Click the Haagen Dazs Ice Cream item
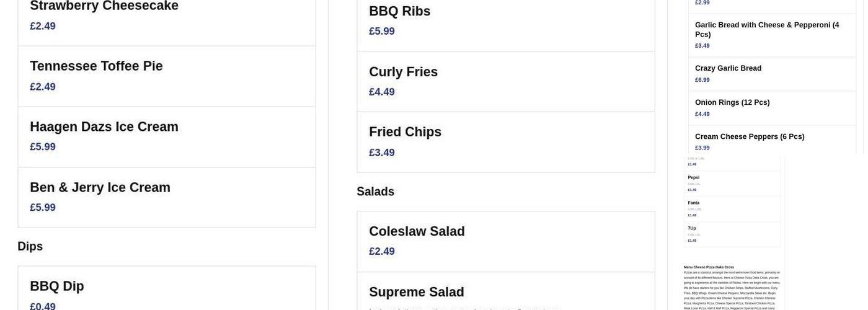 (104, 127)
